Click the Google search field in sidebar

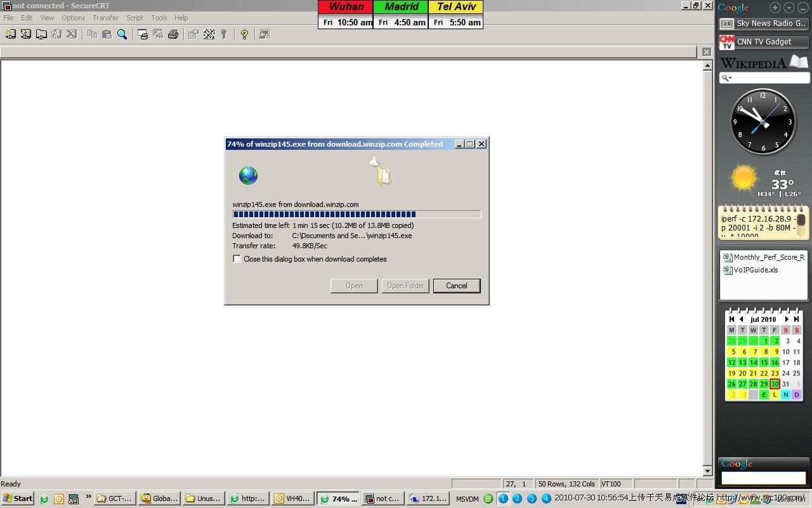(763, 478)
